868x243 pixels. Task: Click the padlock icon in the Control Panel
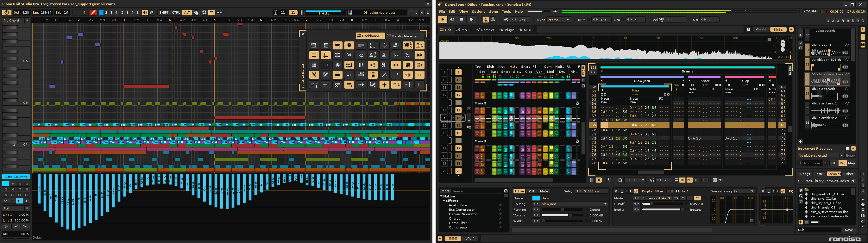click(x=349, y=55)
